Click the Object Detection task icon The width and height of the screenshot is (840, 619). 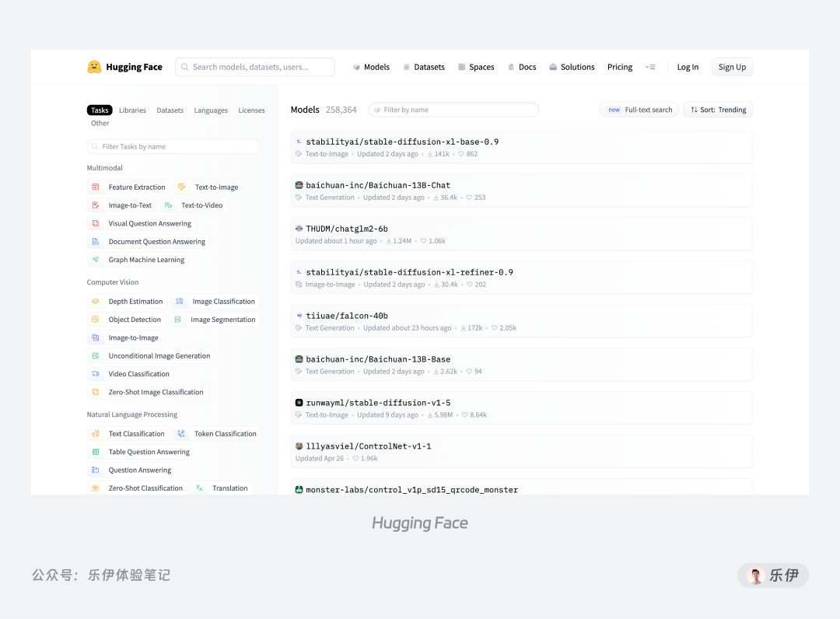pos(96,320)
